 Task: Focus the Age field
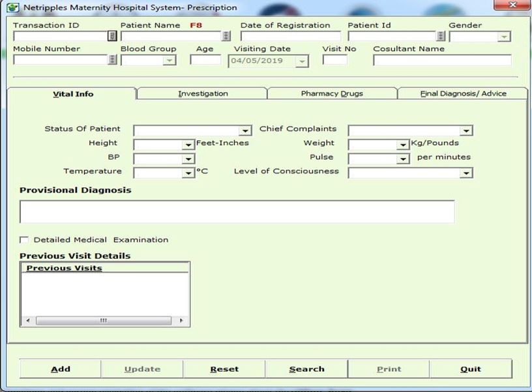click(x=205, y=60)
